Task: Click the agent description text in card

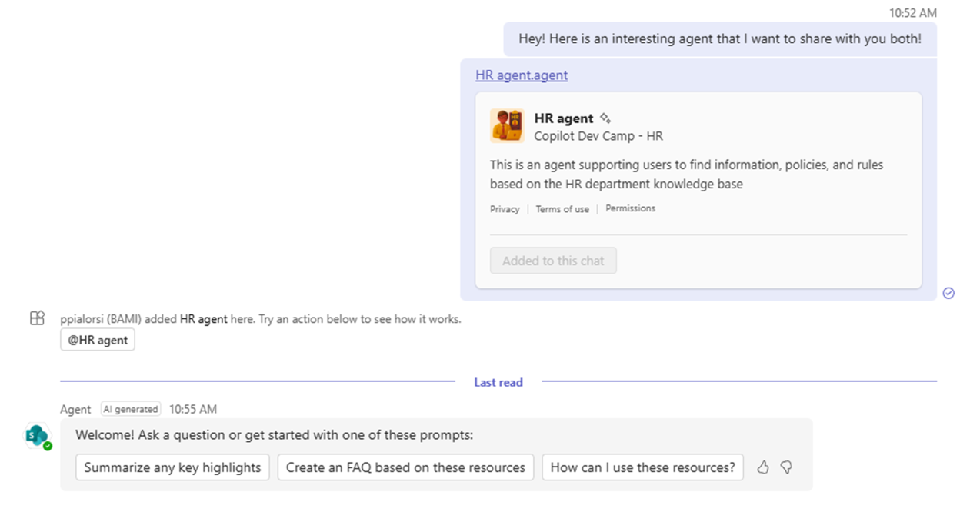Action: click(686, 175)
